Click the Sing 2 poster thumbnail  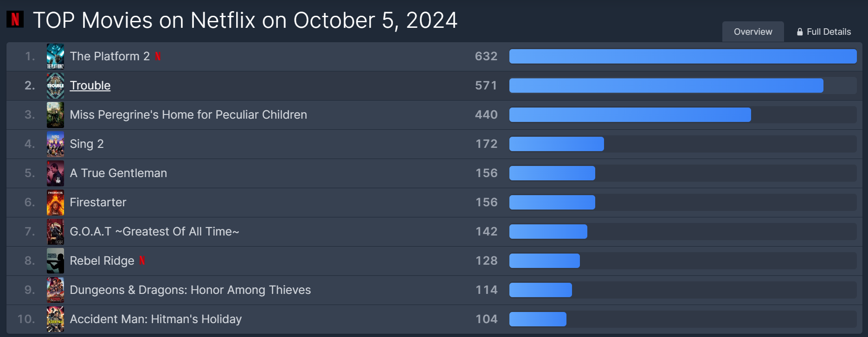pyautogui.click(x=55, y=144)
